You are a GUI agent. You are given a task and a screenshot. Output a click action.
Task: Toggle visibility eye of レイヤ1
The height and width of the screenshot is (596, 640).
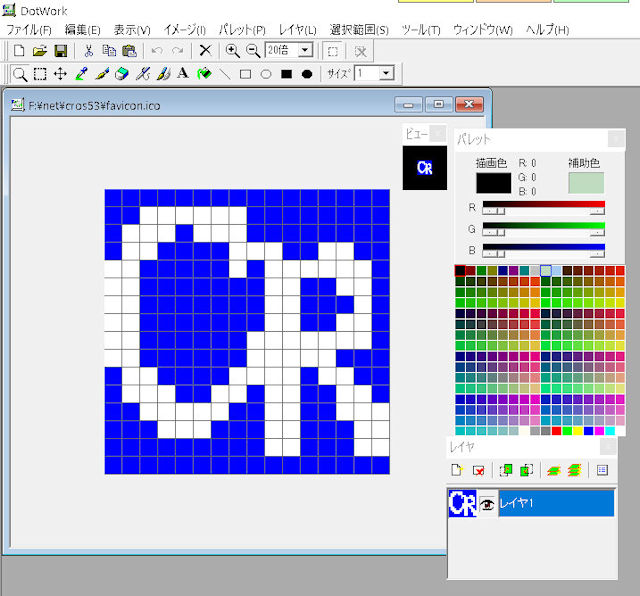488,504
